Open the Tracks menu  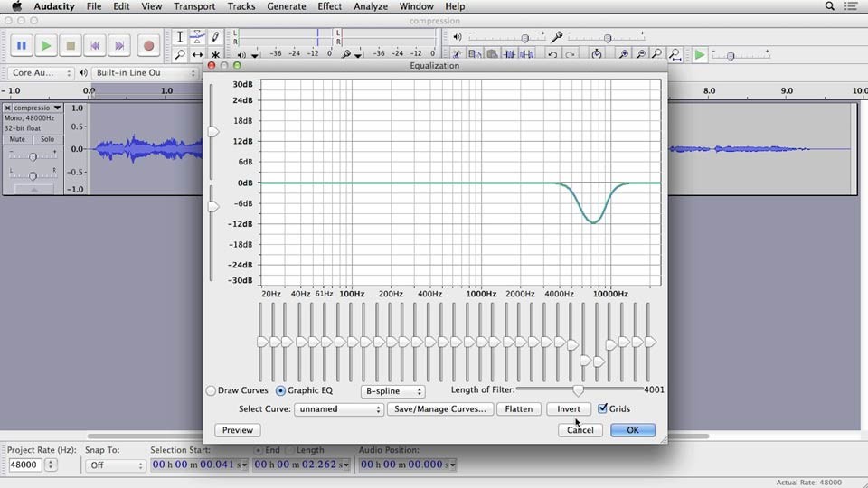[241, 6]
